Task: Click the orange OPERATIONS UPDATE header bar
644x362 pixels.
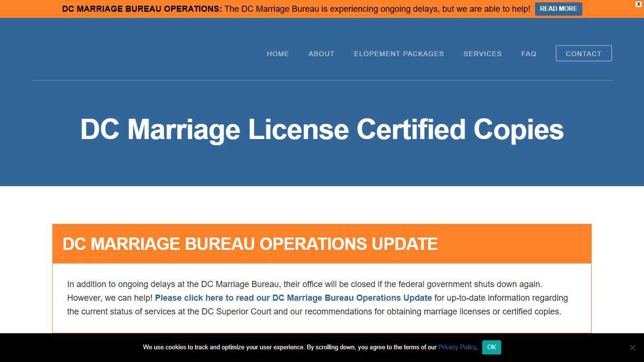Action: [x=322, y=244]
